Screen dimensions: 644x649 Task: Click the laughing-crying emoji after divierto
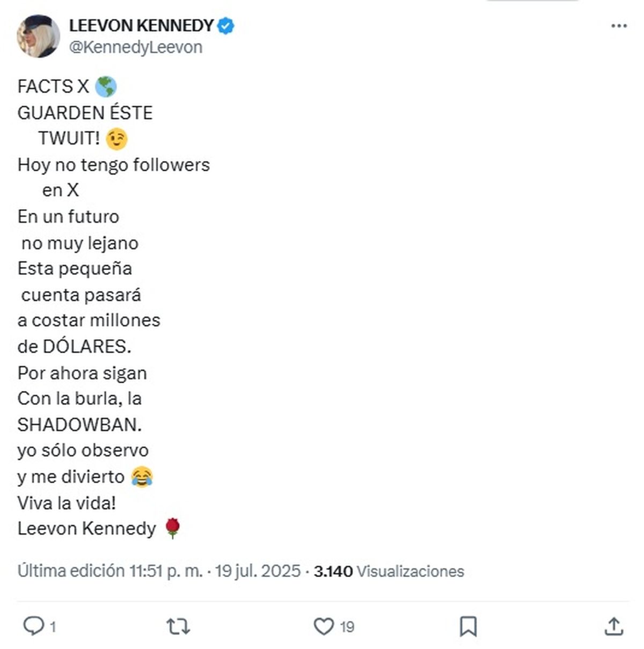coord(142,477)
